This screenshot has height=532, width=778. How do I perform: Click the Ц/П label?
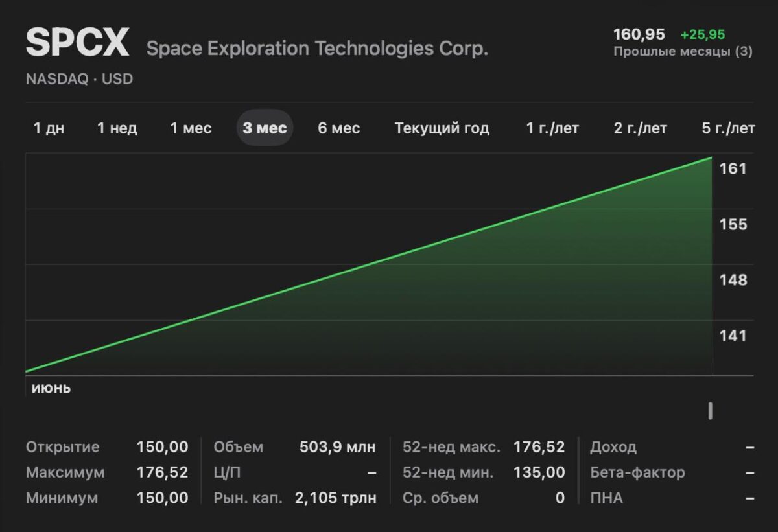coord(227,472)
